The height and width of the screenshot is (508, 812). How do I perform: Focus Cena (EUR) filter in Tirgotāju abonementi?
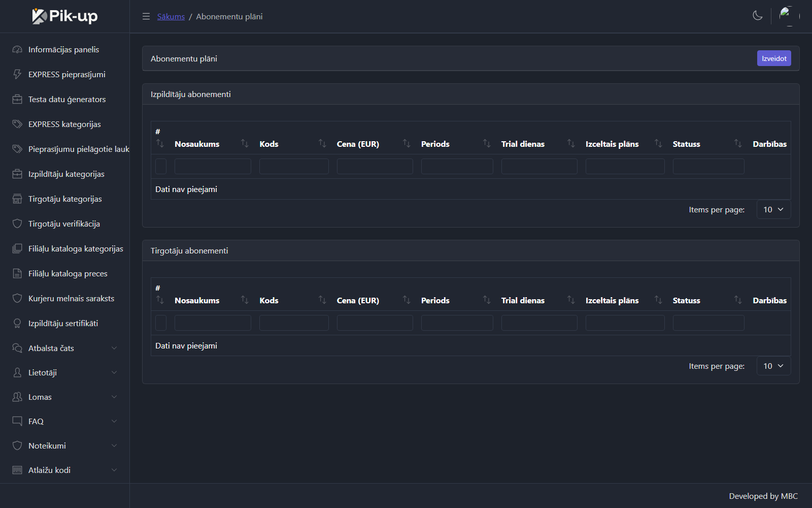pos(375,323)
